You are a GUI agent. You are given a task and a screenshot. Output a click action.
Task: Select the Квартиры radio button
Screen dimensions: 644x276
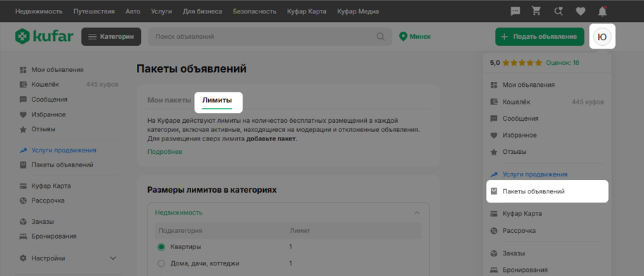point(161,247)
